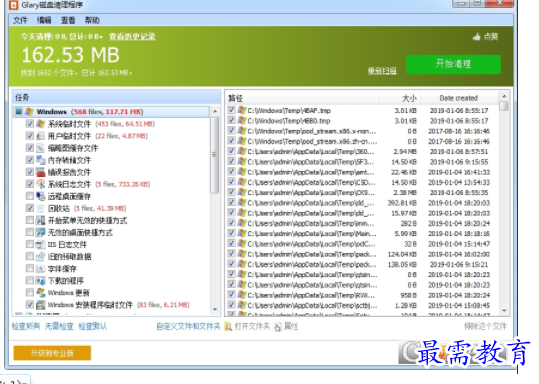
Task: Click task list scroll down arrow
Action: 215,309
